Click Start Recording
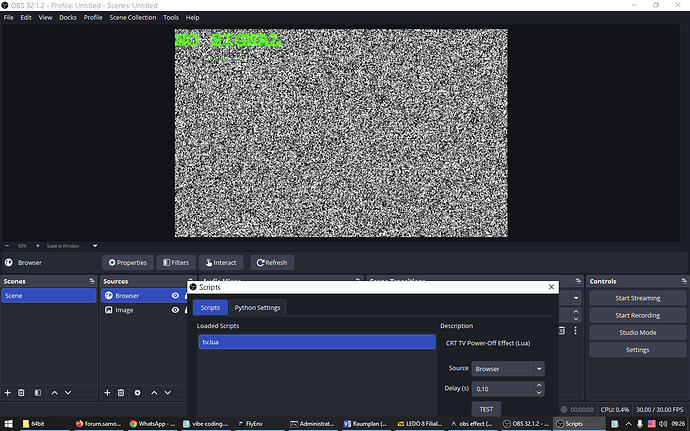 pyautogui.click(x=637, y=315)
